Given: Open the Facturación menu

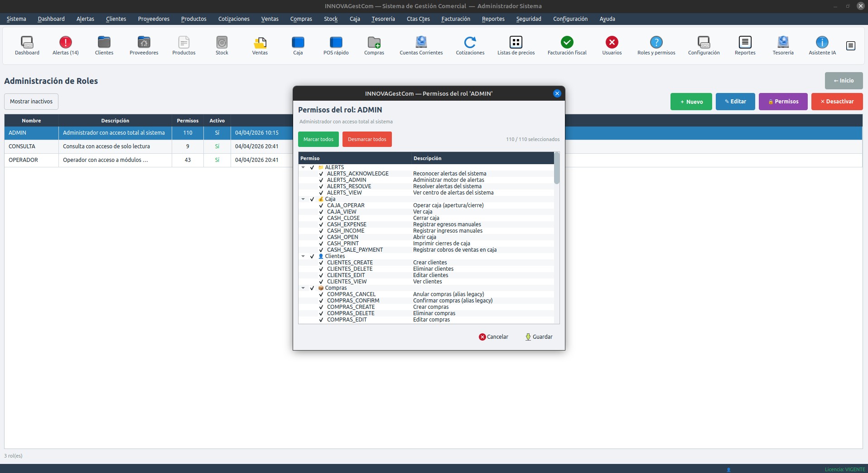Looking at the screenshot, I should click(x=455, y=19).
